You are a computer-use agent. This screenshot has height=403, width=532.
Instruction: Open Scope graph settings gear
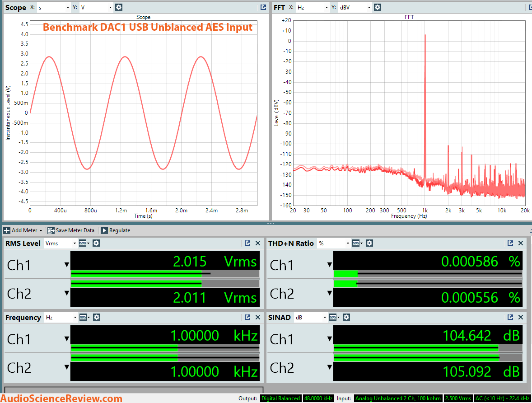click(x=118, y=7)
